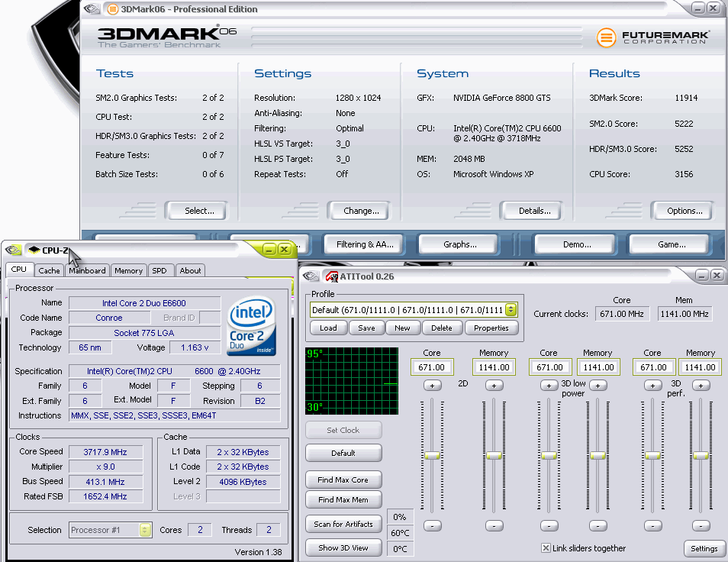Image resolution: width=728 pixels, height=562 pixels.
Task: Click the Game... button in 3DMark06
Action: [671, 244]
